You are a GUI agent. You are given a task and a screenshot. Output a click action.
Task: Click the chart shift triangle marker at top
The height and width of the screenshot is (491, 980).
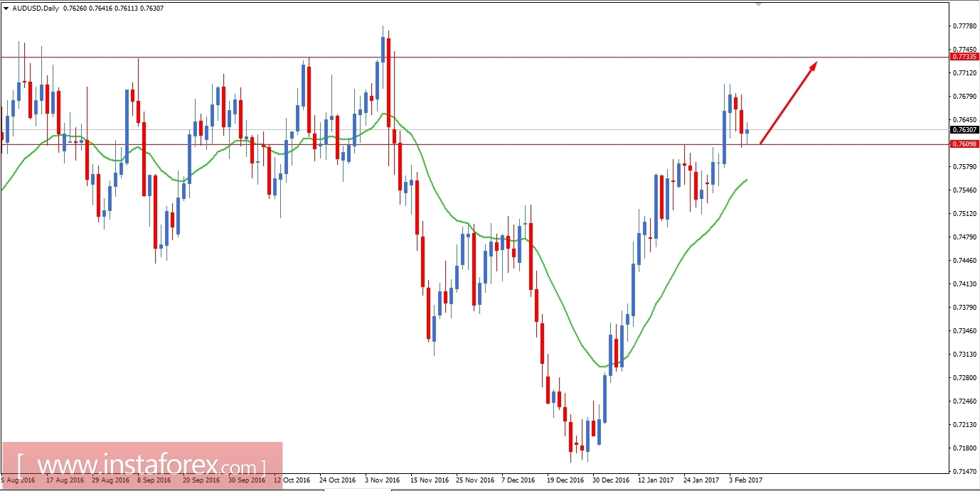coord(760,4)
